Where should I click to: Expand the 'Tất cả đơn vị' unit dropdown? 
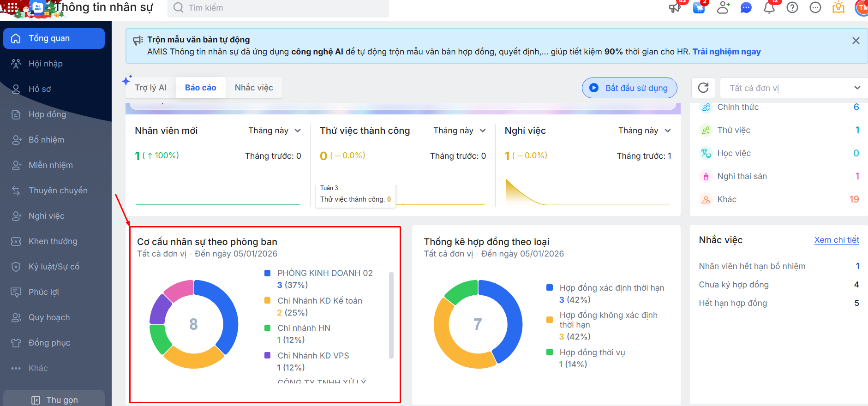(794, 88)
